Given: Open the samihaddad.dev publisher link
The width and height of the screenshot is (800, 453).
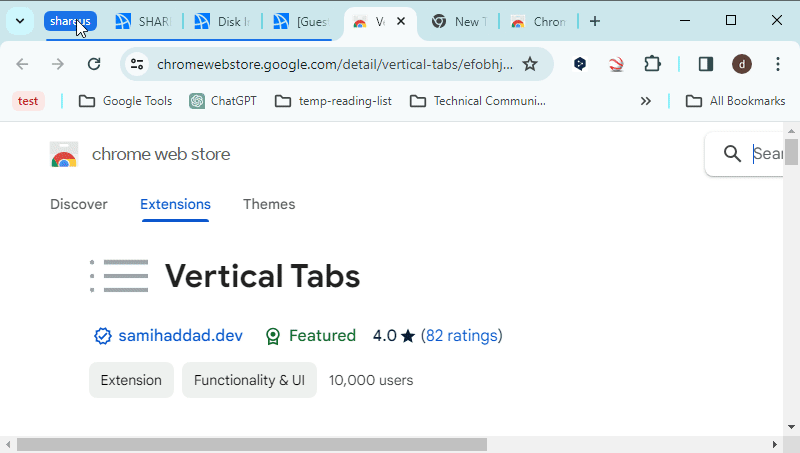Looking at the screenshot, I should point(181,336).
